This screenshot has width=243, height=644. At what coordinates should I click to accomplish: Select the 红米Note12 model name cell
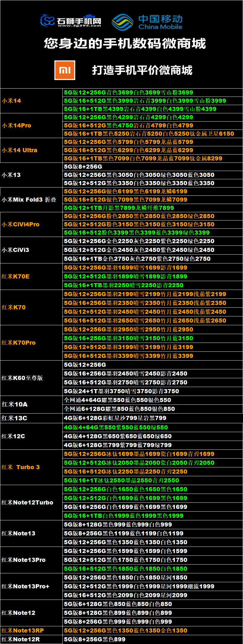(x=32, y=613)
